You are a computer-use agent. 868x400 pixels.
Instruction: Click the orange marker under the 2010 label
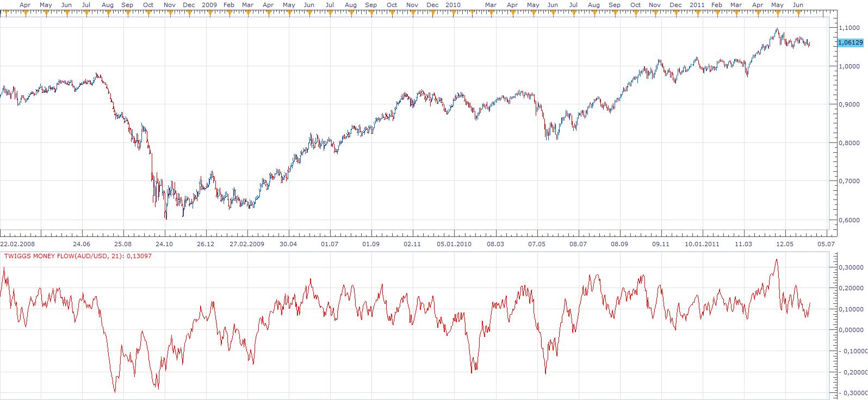point(454,12)
